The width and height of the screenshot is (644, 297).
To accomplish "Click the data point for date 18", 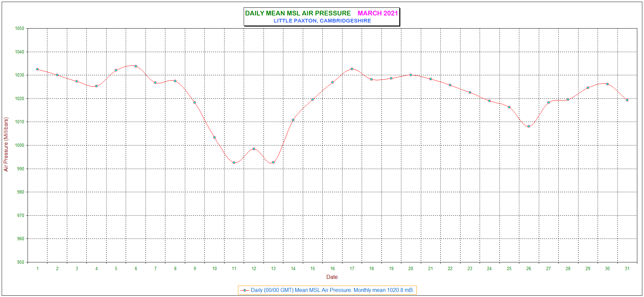I will coord(371,79).
